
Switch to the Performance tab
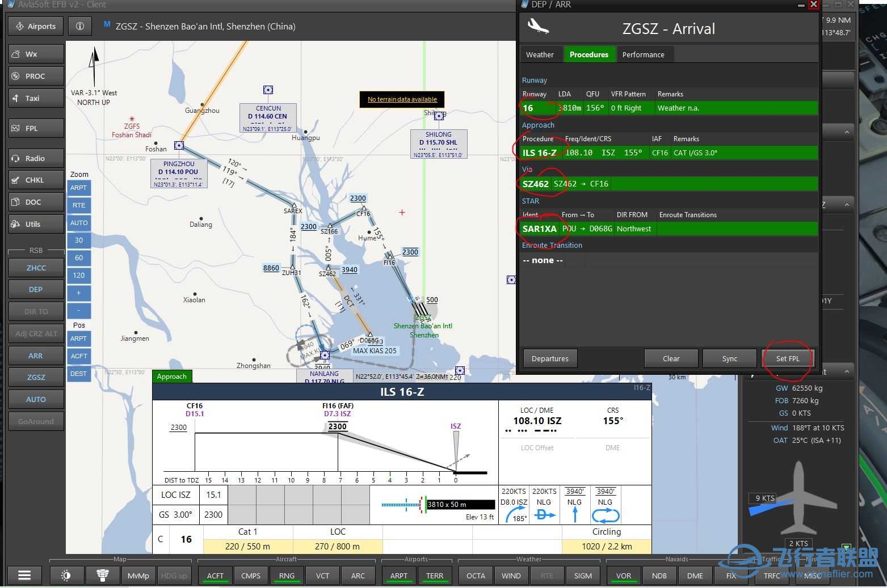pyautogui.click(x=644, y=54)
